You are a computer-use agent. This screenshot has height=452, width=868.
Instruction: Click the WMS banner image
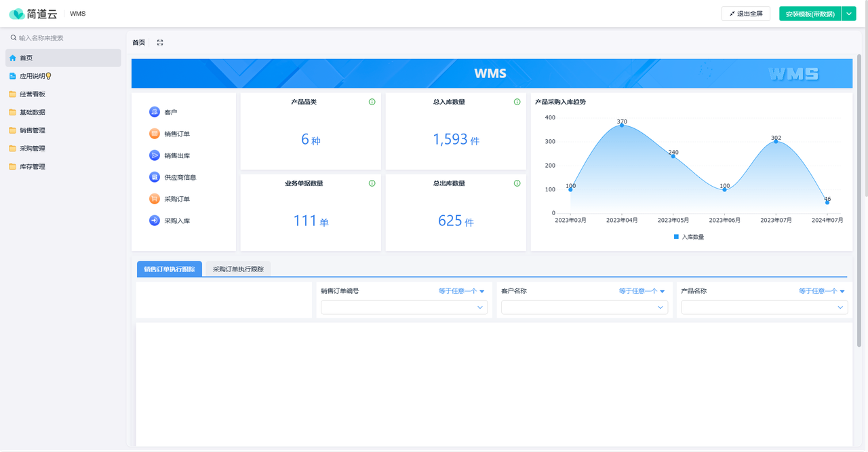pos(492,73)
